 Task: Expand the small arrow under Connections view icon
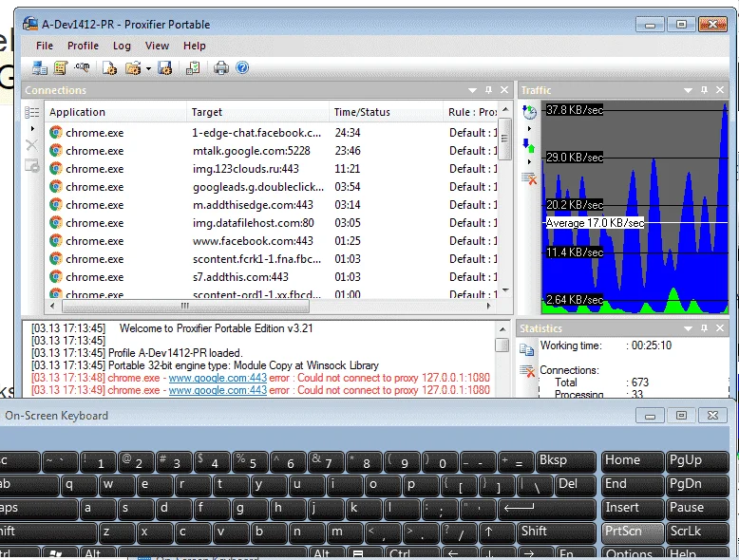(x=32, y=128)
